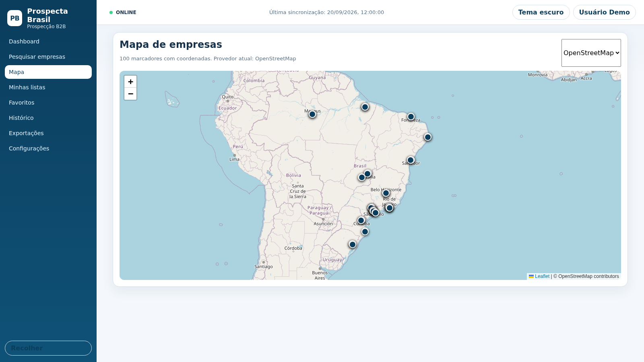
Task: Open Minhas listas
Action: [48, 87]
